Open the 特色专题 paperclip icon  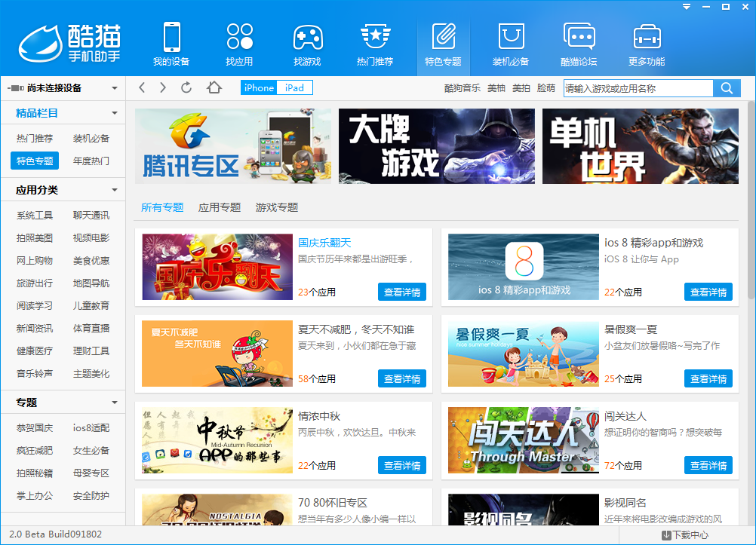tap(443, 36)
